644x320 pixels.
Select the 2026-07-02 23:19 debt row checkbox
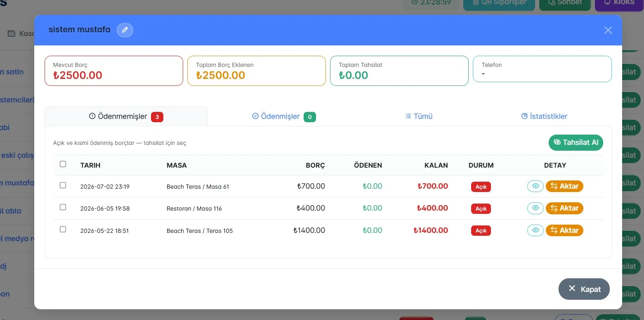point(63,185)
